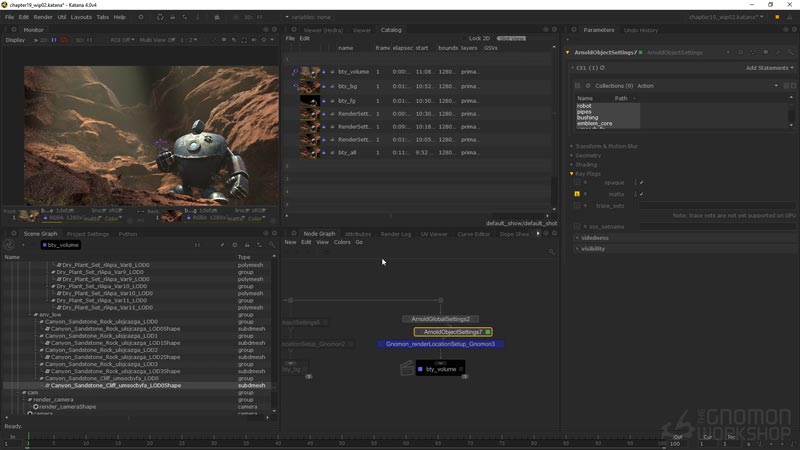This screenshot has height=450, width=800.
Task: Open the Attributes tab
Action: point(358,234)
